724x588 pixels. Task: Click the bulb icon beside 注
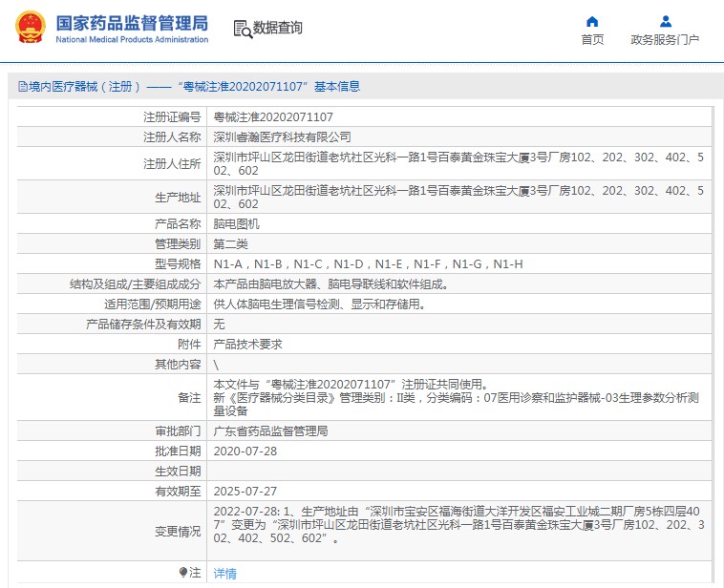tap(183, 573)
